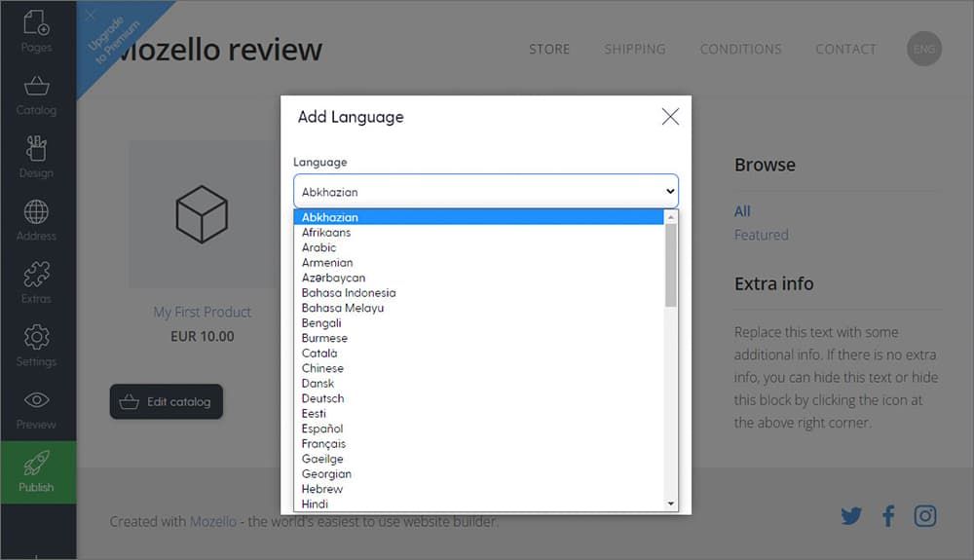Click the Featured browse link
The height and width of the screenshot is (560, 974).
[x=761, y=235]
